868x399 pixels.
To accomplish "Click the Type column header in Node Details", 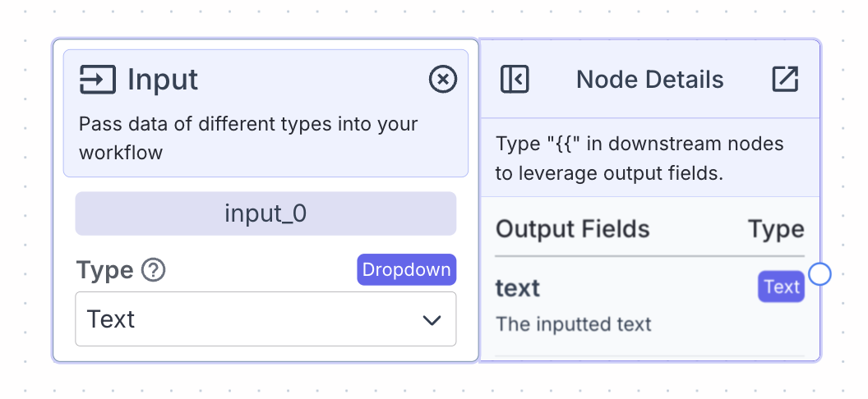I will pos(775,229).
